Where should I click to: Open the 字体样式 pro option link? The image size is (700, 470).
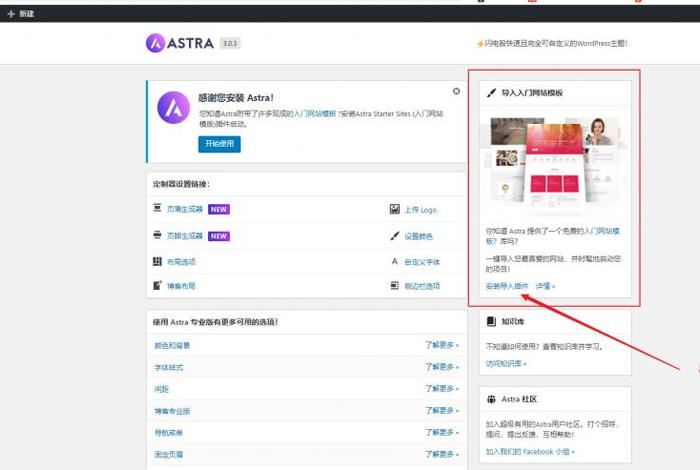tap(169, 367)
